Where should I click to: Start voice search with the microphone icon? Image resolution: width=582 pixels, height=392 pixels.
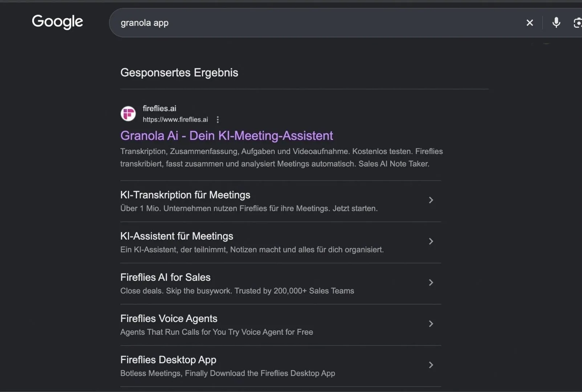pyautogui.click(x=556, y=23)
